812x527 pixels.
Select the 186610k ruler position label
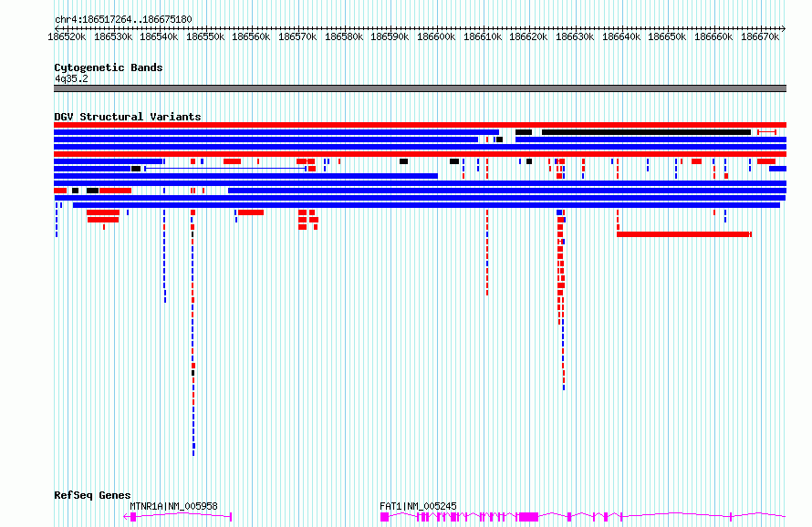point(483,36)
